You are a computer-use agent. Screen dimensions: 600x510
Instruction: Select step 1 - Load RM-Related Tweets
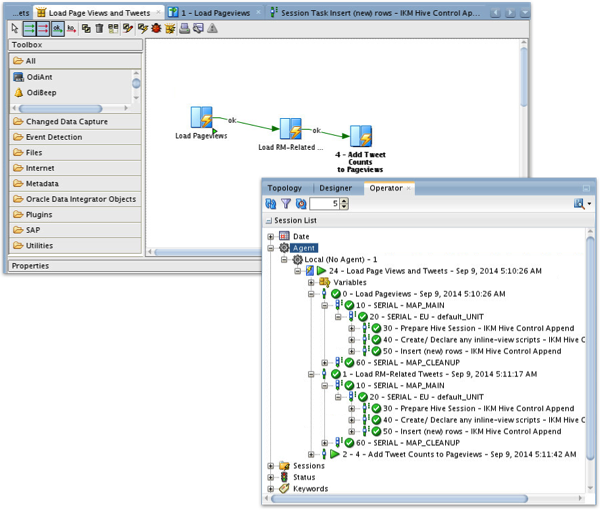pos(440,374)
